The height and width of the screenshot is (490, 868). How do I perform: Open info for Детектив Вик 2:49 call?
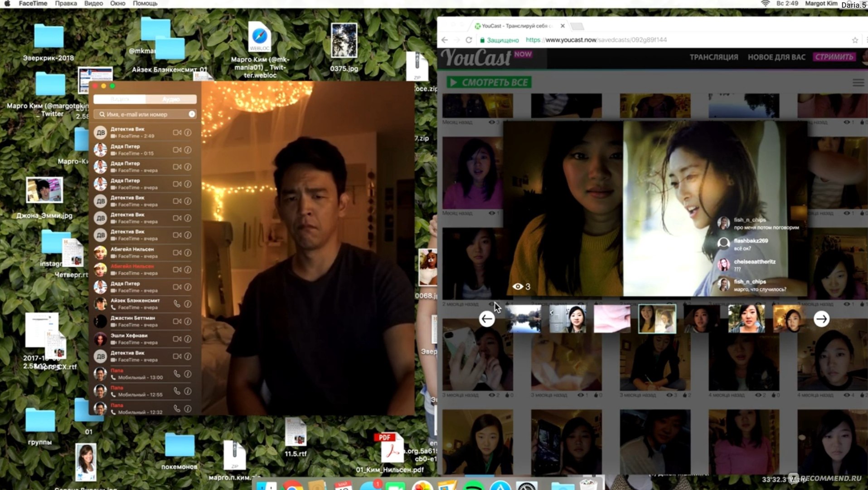tap(188, 132)
